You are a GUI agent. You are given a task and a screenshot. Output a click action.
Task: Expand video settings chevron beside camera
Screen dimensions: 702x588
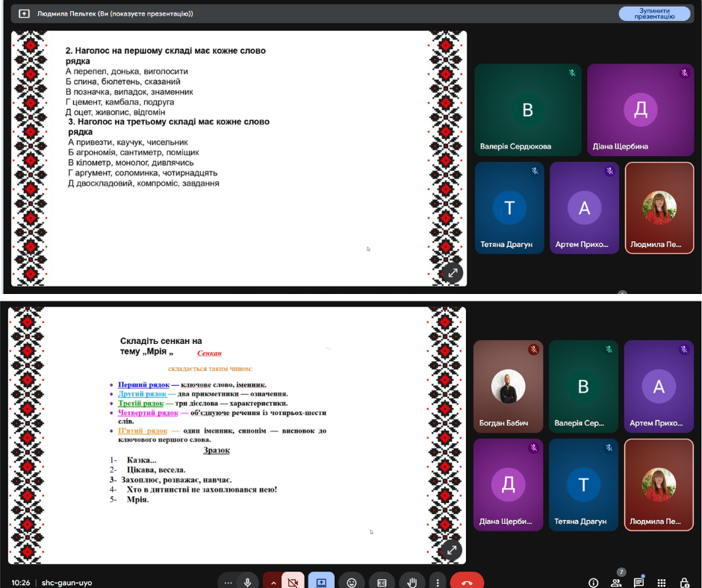[273, 582]
